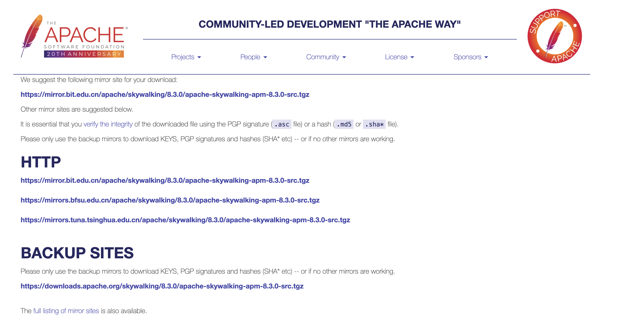Open the mirrors.bfsu.edu.cn download link

click(x=170, y=200)
